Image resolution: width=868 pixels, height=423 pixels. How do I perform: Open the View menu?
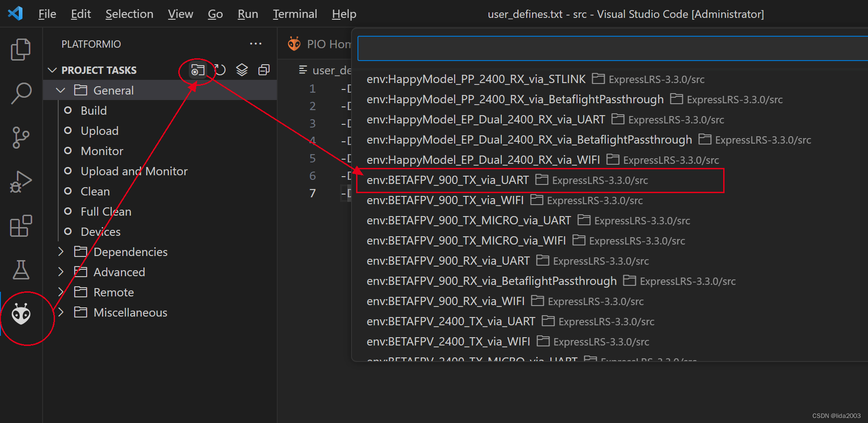coord(181,14)
